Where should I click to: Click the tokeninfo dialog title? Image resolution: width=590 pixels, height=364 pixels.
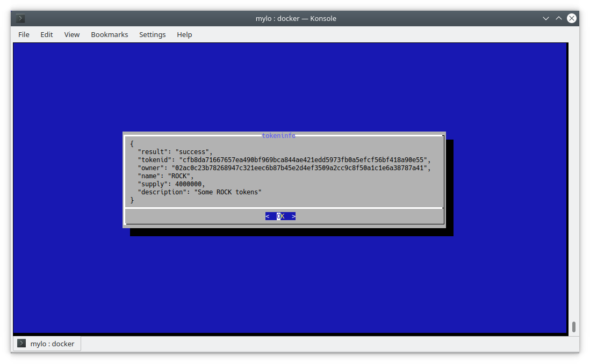click(278, 136)
